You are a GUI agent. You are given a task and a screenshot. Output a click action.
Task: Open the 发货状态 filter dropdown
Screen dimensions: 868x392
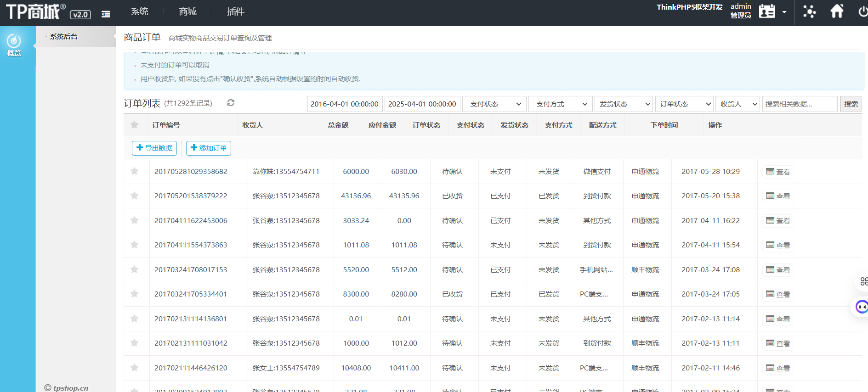pos(624,104)
